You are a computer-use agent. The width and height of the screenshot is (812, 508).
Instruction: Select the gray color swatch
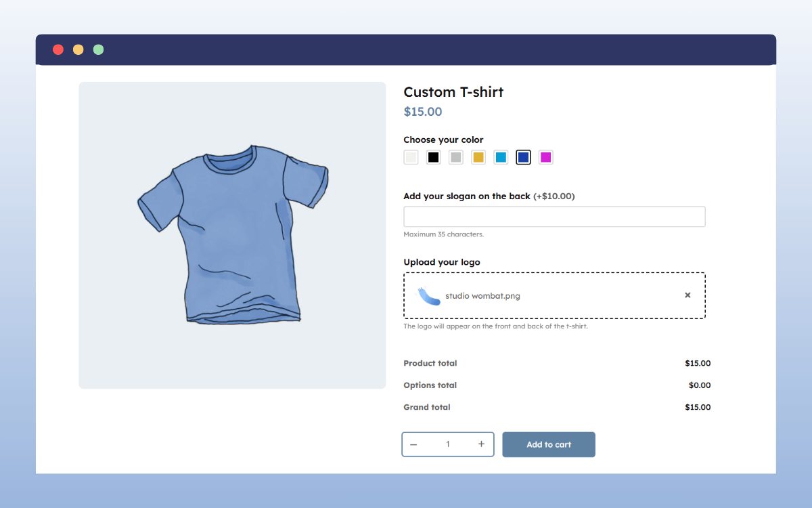tap(455, 156)
